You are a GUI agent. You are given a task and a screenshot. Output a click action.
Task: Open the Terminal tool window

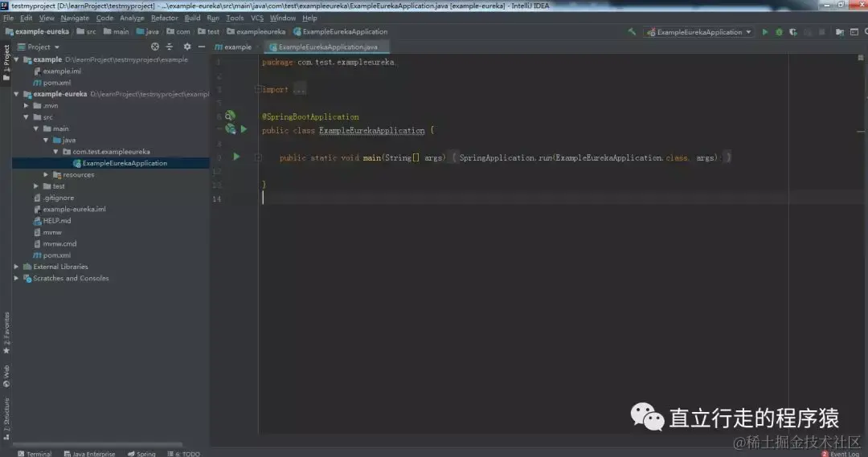[x=35, y=454]
